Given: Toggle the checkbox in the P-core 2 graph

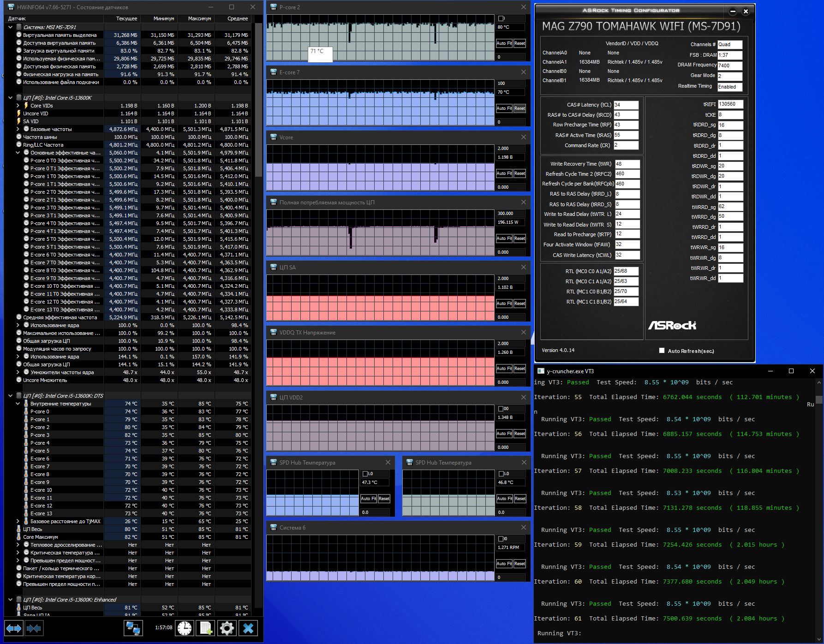Looking at the screenshot, I should 501,18.
